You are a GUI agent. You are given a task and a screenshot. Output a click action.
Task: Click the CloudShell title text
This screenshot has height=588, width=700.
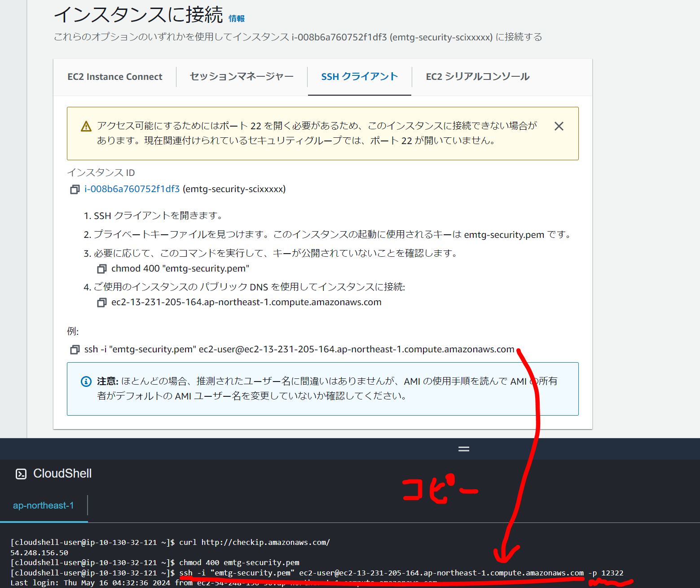62,474
